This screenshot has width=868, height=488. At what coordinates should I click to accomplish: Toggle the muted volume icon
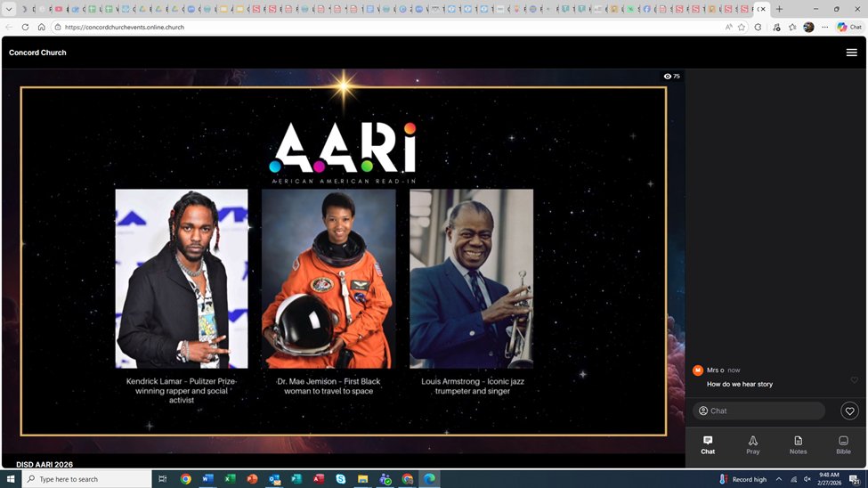[807, 479]
